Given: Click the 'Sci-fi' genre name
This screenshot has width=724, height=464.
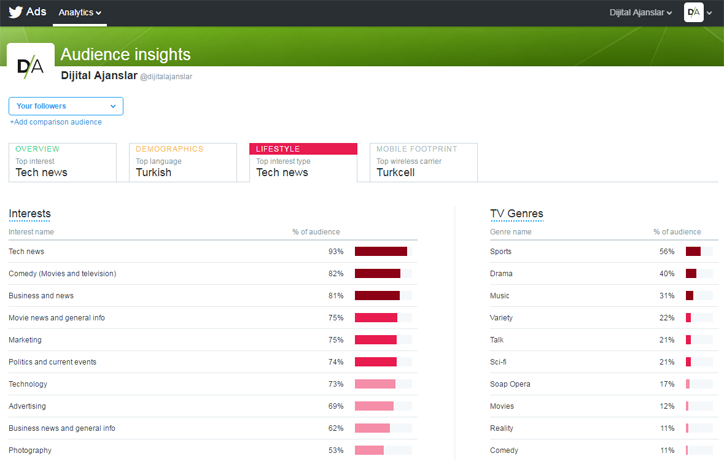Looking at the screenshot, I should point(498,362).
